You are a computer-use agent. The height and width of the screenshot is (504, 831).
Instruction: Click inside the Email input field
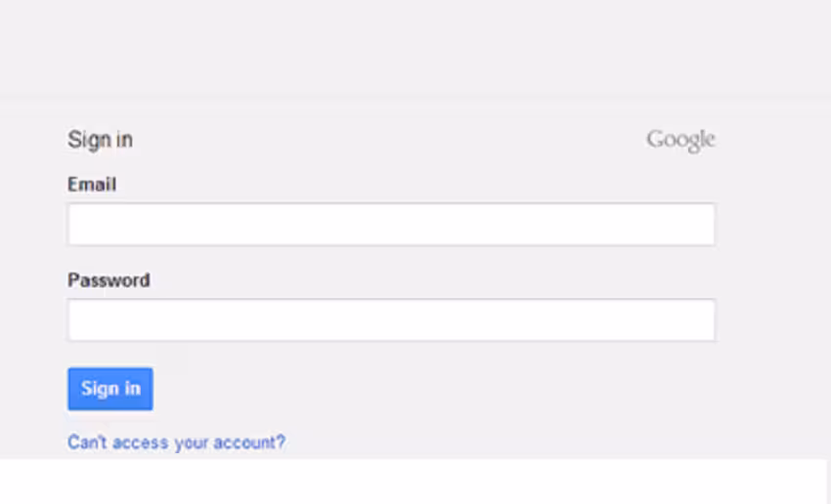(391, 225)
